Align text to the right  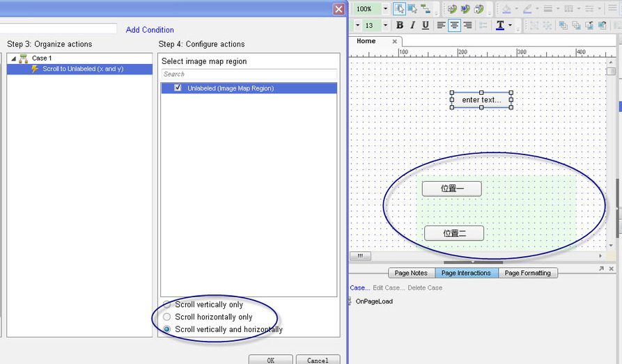coord(467,25)
